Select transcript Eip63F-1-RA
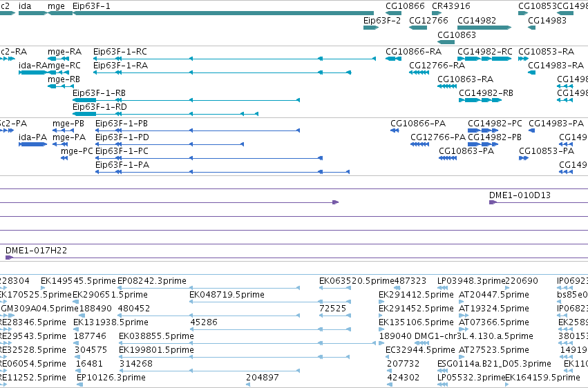The width and height of the screenshot is (588, 388). click(222, 72)
